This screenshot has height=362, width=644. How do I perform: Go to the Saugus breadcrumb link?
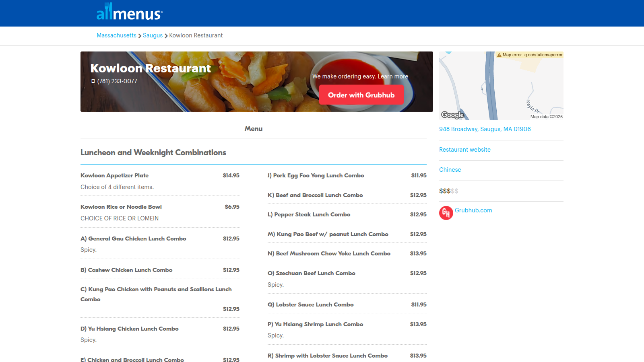coord(153,35)
